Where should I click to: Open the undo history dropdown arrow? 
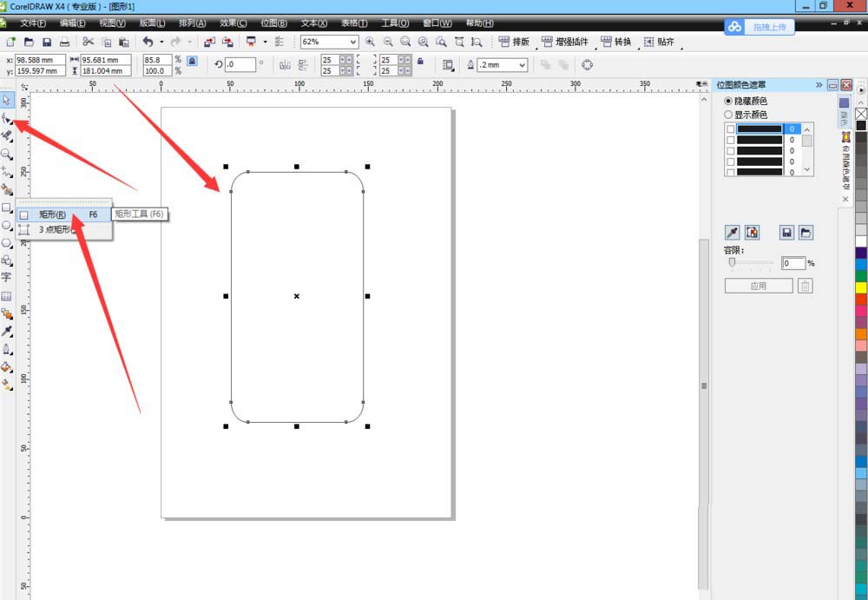click(161, 42)
